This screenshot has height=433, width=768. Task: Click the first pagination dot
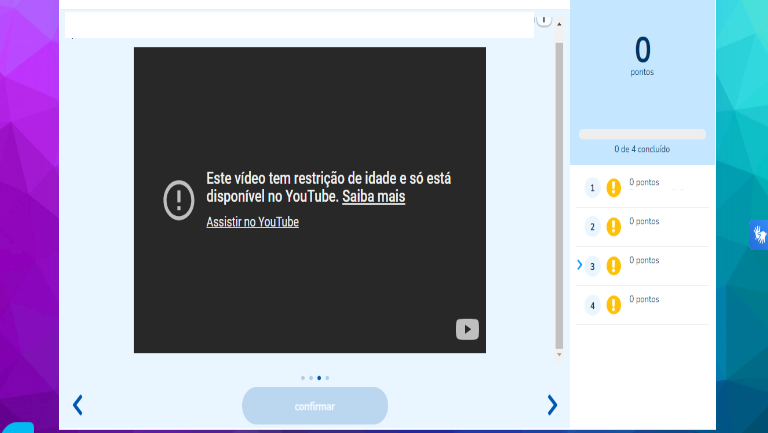(303, 378)
